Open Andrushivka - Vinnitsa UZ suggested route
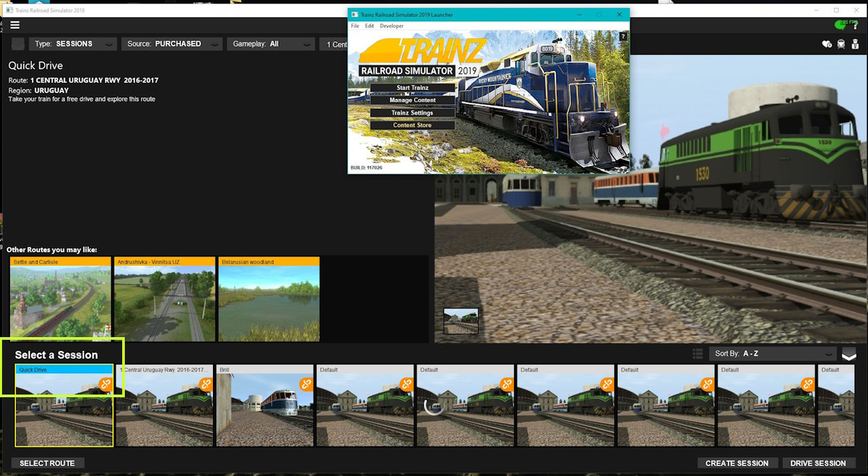The image size is (868, 476). 165,299
